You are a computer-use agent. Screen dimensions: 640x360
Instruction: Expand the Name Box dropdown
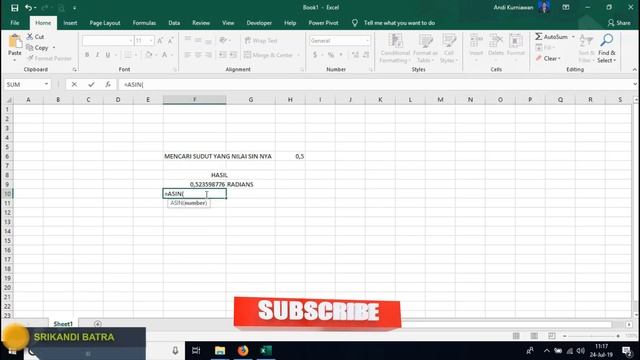coord(46,84)
